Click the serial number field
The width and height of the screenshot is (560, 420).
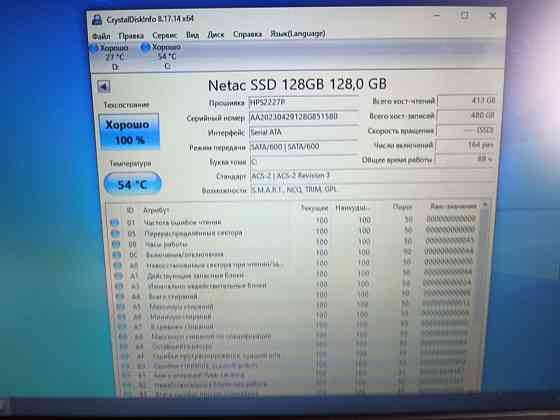click(304, 117)
